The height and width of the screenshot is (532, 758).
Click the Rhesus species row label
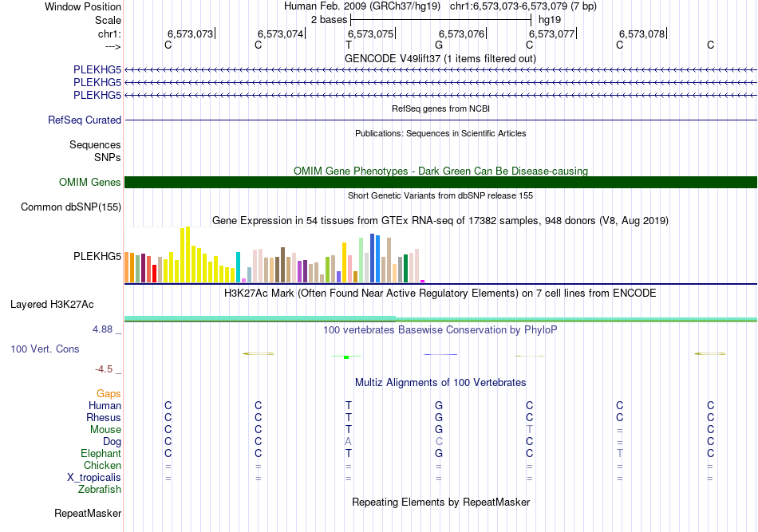(104, 417)
